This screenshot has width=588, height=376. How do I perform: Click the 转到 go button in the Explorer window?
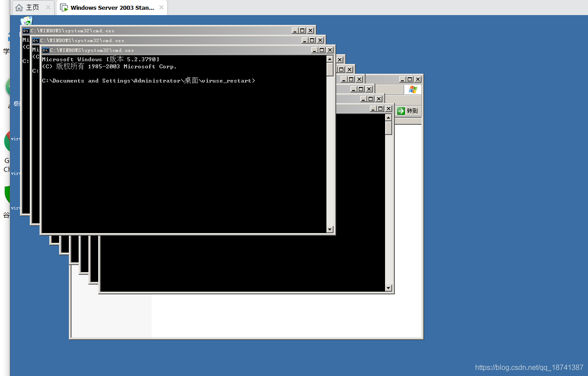point(408,111)
